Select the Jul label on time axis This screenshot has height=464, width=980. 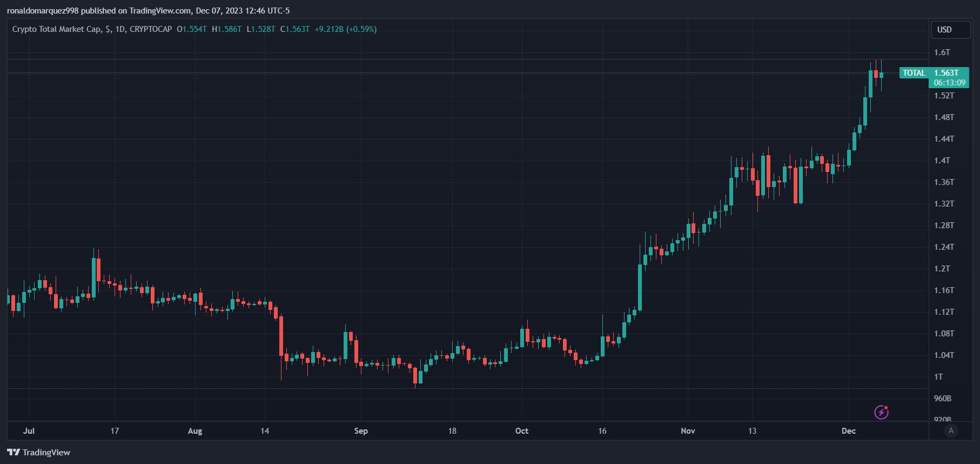(29, 431)
